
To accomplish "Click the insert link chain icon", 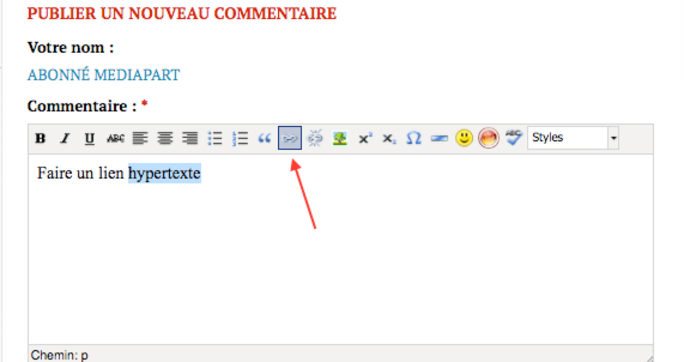I will (290, 138).
